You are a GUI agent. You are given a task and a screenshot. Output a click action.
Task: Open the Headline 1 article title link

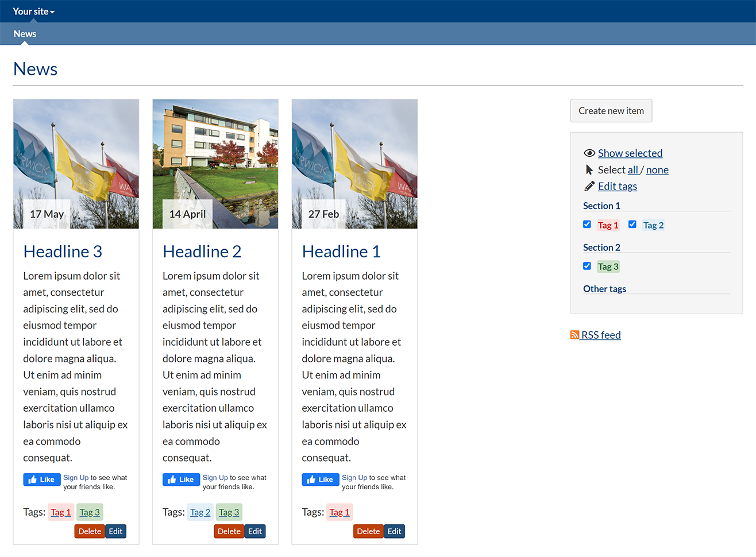[x=341, y=252]
